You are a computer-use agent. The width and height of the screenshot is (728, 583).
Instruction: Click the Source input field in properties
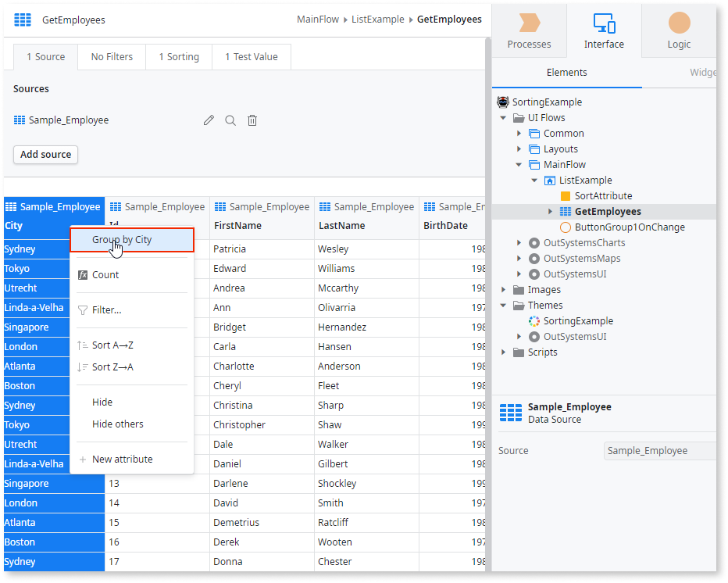coord(660,450)
